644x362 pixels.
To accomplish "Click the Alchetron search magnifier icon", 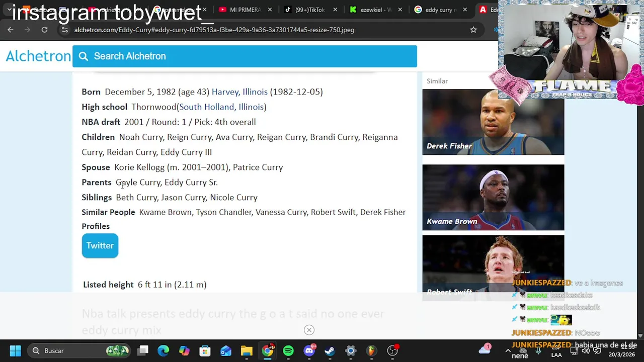I will click(84, 56).
